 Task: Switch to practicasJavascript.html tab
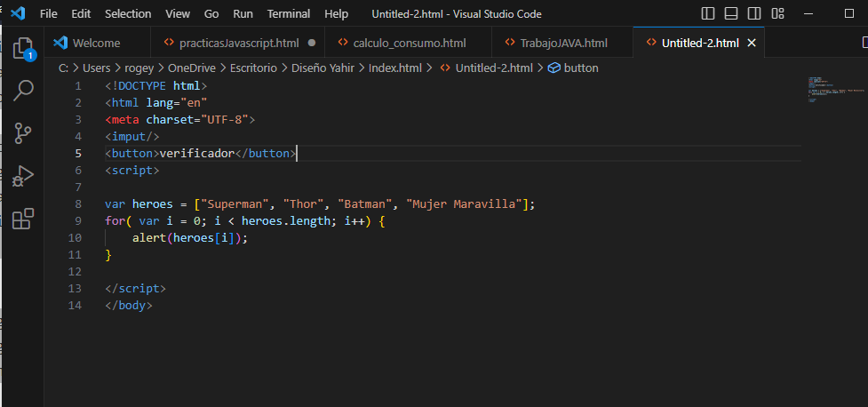pos(237,43)
